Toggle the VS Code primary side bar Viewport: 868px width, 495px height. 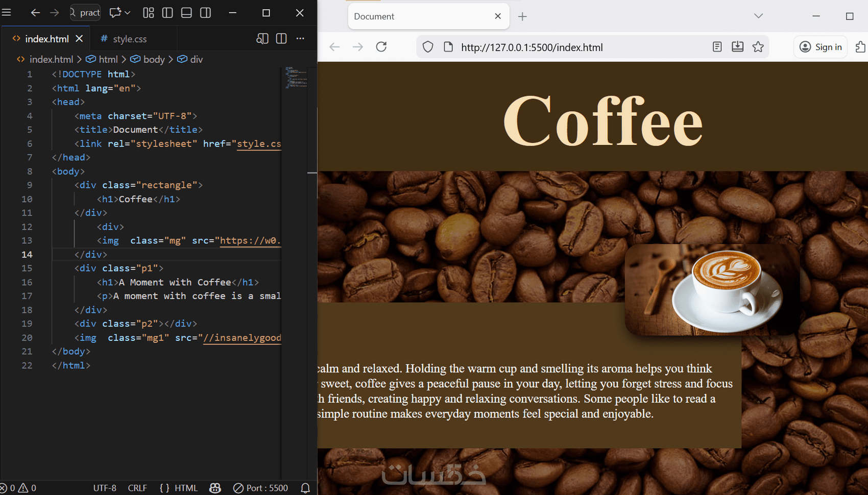pos(167,13)
